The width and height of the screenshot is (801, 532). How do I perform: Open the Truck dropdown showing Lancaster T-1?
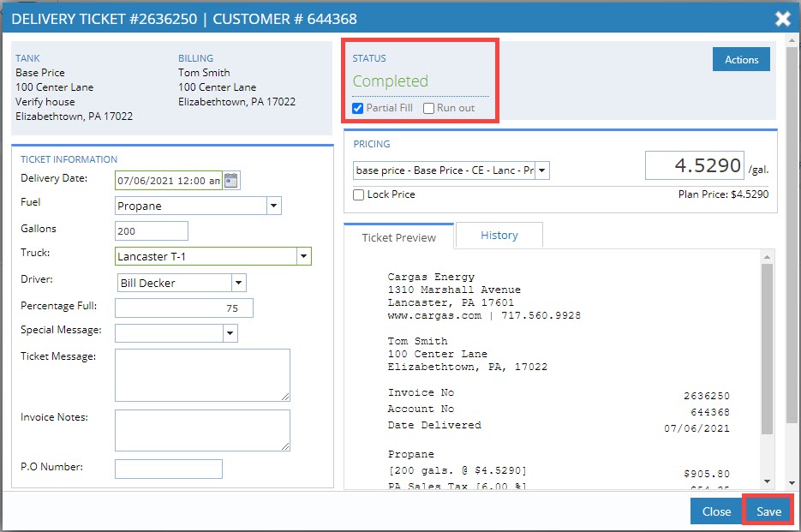point(304,256)
